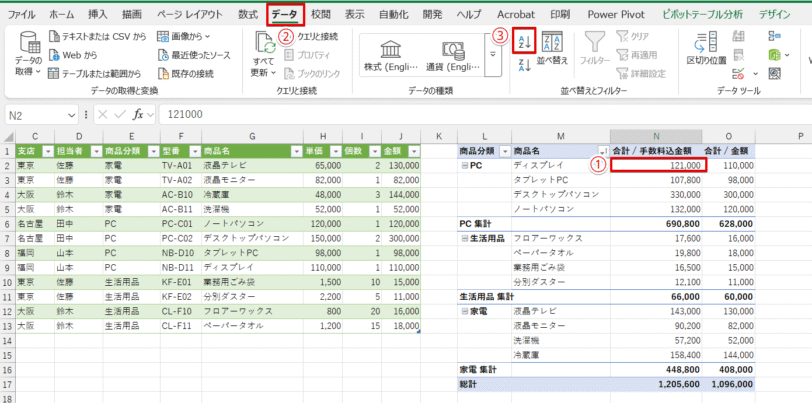Switch to the ホーム tab
The height and width of the screenshot is (403, 812).
[62, 15]
